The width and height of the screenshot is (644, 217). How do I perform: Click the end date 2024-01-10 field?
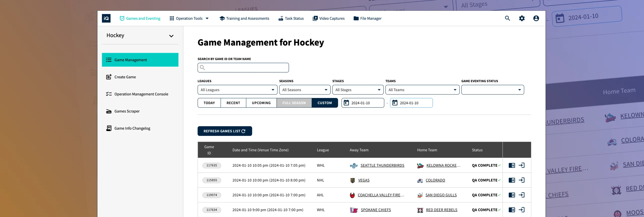pos(411,103)
